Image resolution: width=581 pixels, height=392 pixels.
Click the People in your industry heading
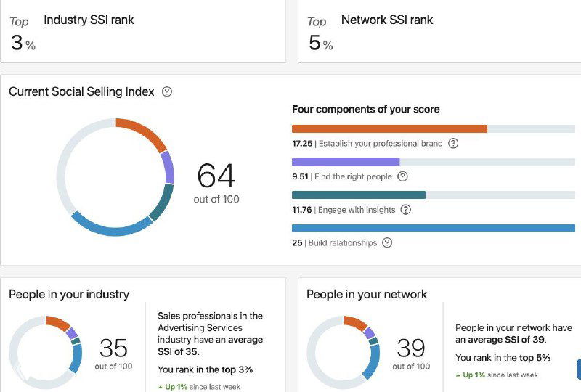point(69,294)
